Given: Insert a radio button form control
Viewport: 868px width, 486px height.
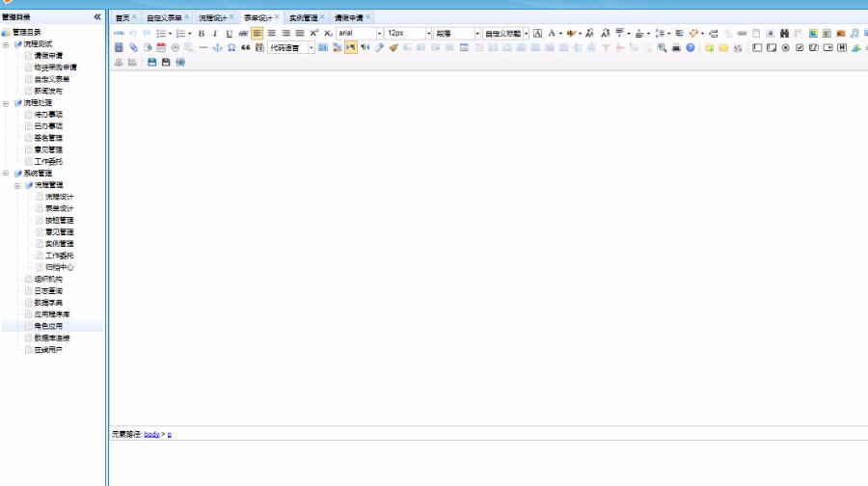Looking at the screenshot, I should pyautogui.click(x=785, y=47).
